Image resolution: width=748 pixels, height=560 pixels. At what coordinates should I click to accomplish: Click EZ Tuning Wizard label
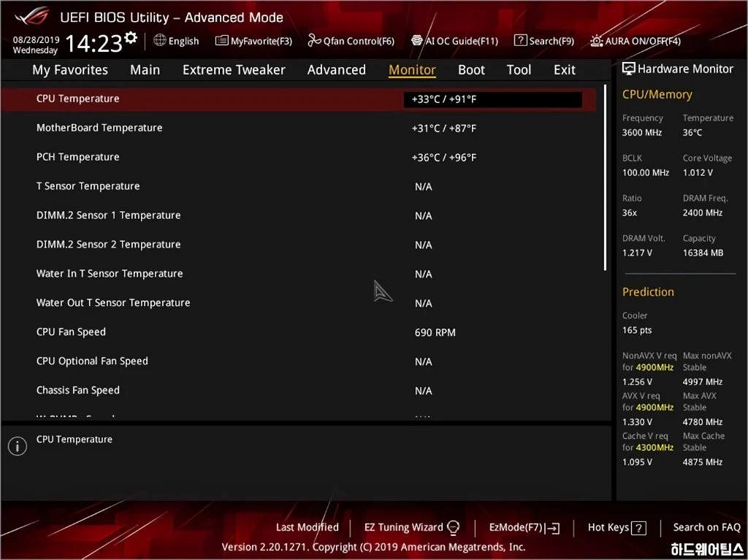(403, 527)
